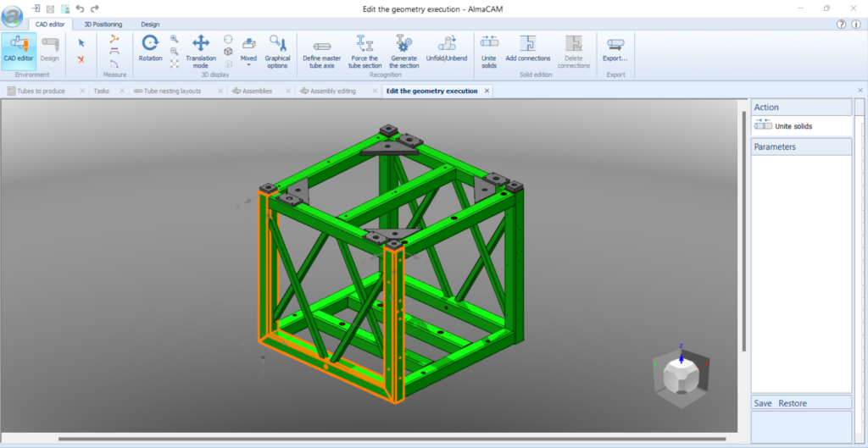Switch to the Design environment button

(x=49, y=51)
